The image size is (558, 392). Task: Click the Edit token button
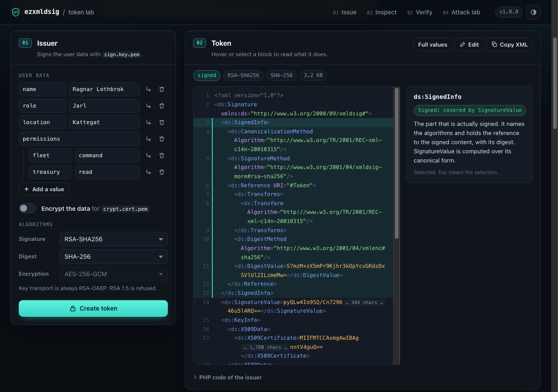pyautogui.click(x=469, y=44)
